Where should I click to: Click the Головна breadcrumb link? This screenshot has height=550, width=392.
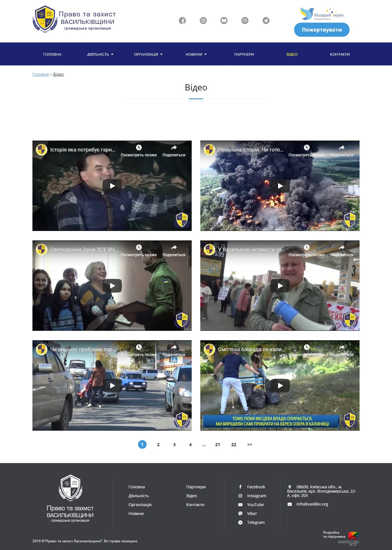tap(40, 74)
